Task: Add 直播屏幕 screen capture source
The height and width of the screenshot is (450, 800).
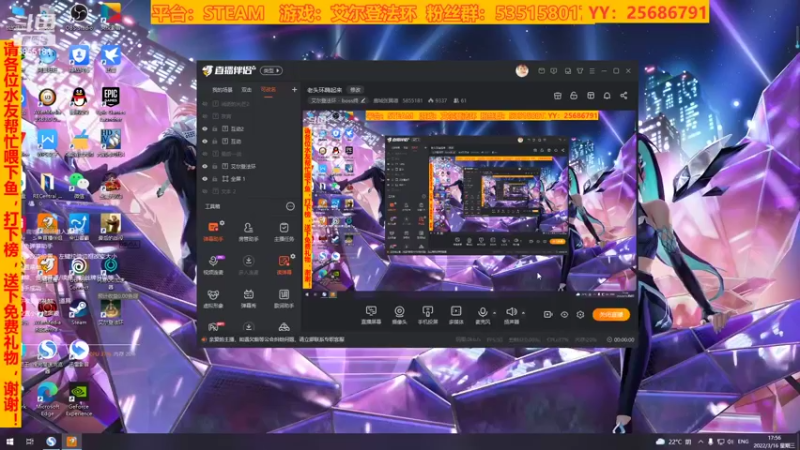Action: pos(371,315)
